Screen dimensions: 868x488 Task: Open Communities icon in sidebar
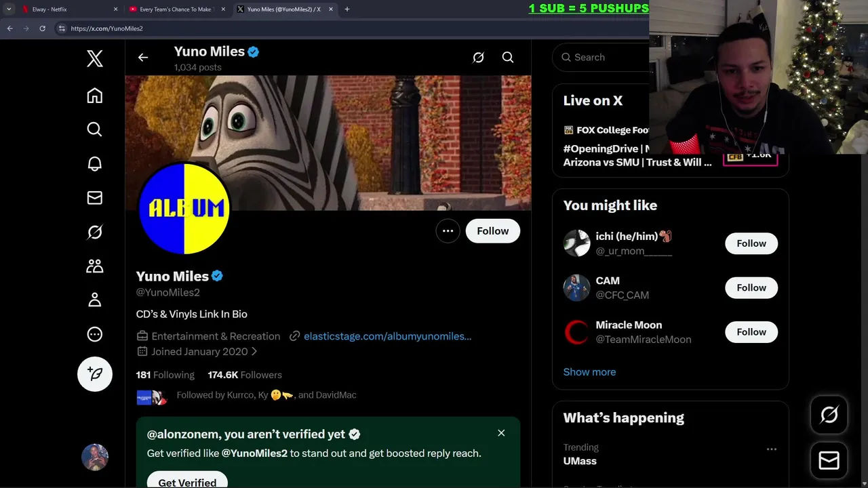click(95, 266)
